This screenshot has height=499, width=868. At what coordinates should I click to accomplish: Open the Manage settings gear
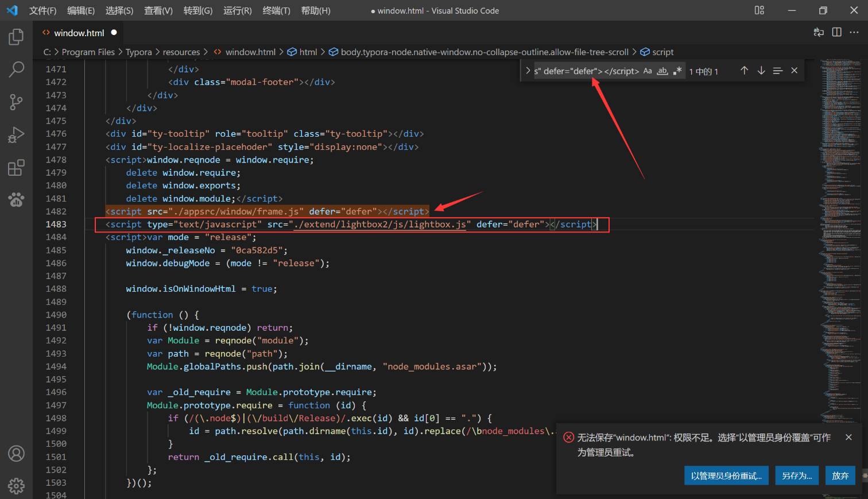[16, 486]
